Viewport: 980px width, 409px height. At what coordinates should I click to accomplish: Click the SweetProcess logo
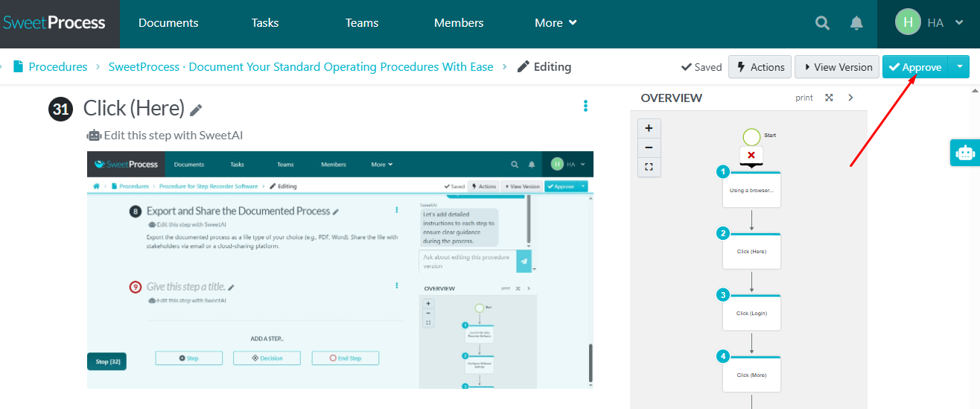coord(54,23)
